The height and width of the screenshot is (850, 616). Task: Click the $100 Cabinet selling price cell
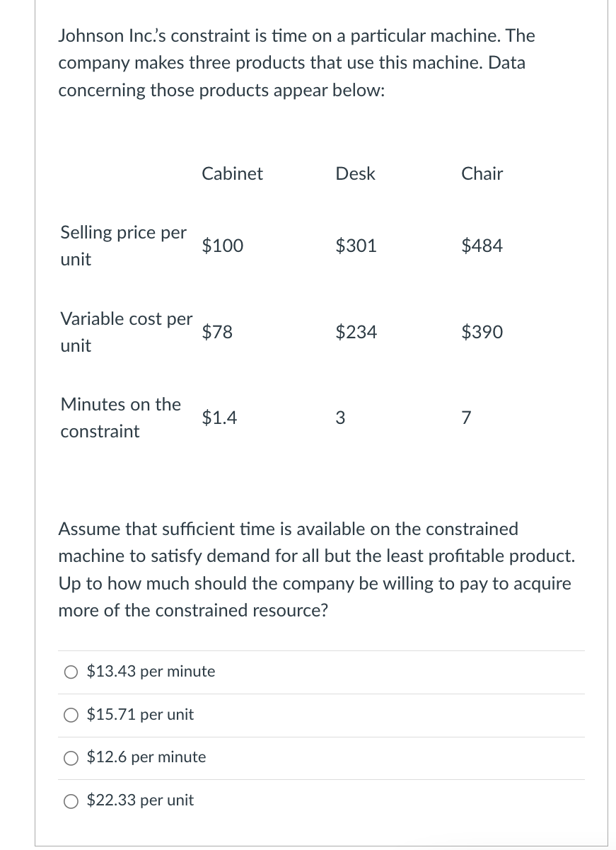tap(222, 246)
